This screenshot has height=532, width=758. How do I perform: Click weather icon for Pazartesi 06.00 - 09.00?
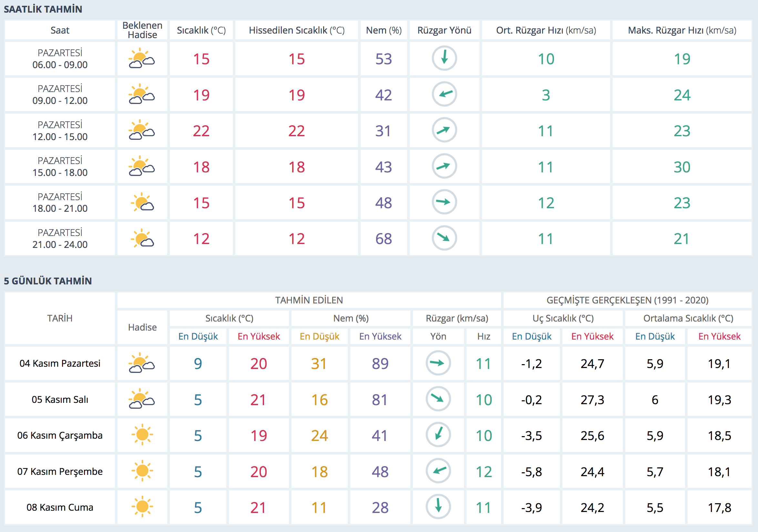click(142, 58)
